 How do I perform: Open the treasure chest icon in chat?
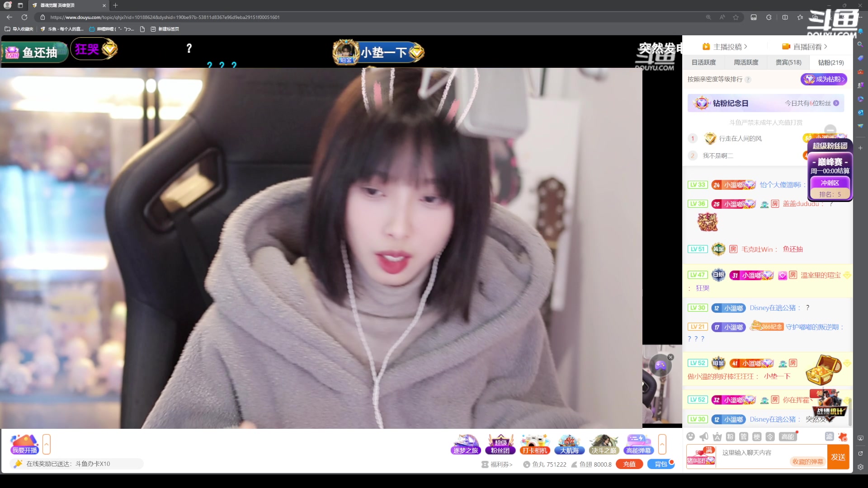823,369
